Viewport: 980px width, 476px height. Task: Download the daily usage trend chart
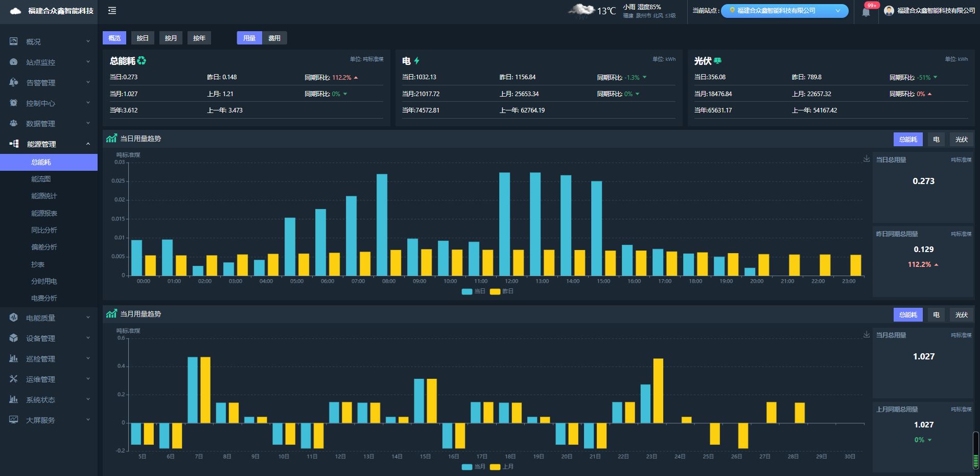coord(867,159)
